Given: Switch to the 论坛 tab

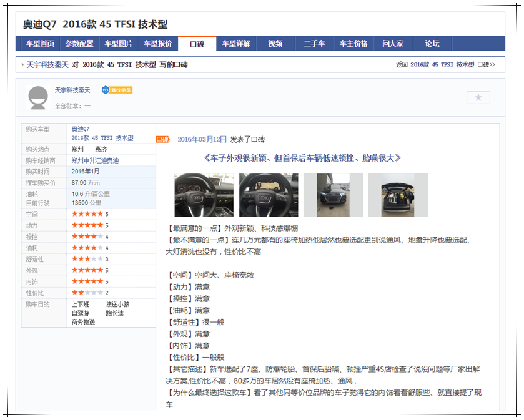Looking at the screenshot, I should click(432, 44).
